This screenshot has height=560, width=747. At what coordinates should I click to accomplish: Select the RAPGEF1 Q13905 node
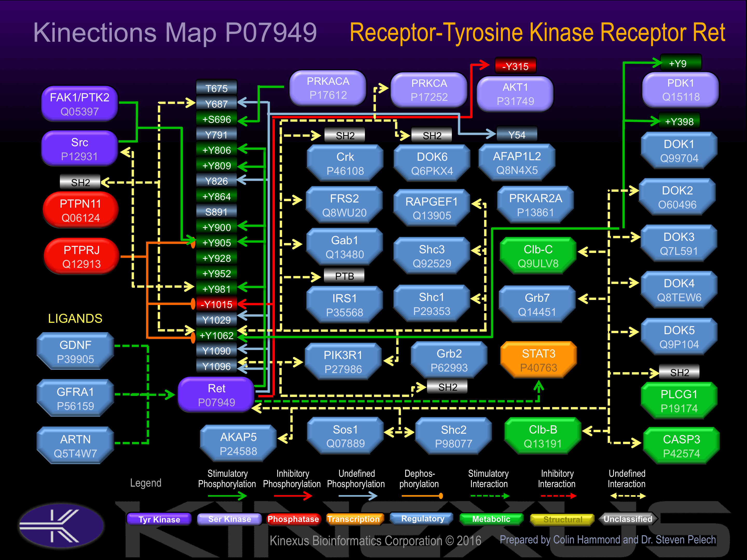(432, 208)
